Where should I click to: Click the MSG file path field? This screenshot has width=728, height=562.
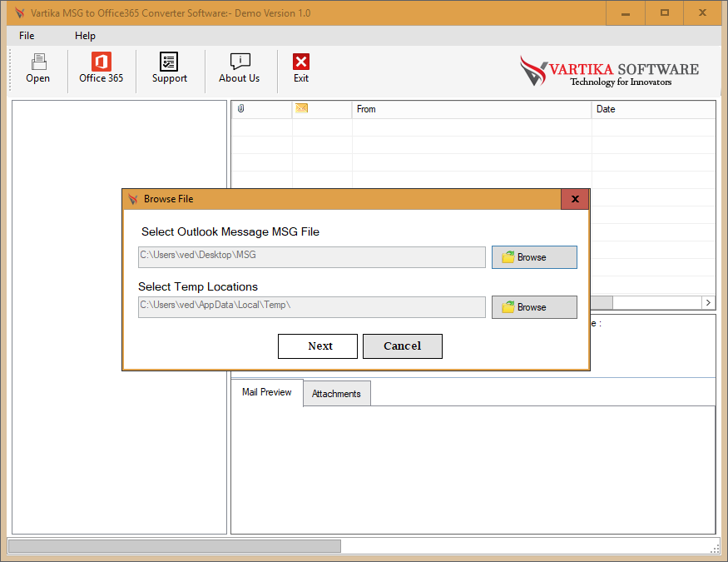point(311,257)
